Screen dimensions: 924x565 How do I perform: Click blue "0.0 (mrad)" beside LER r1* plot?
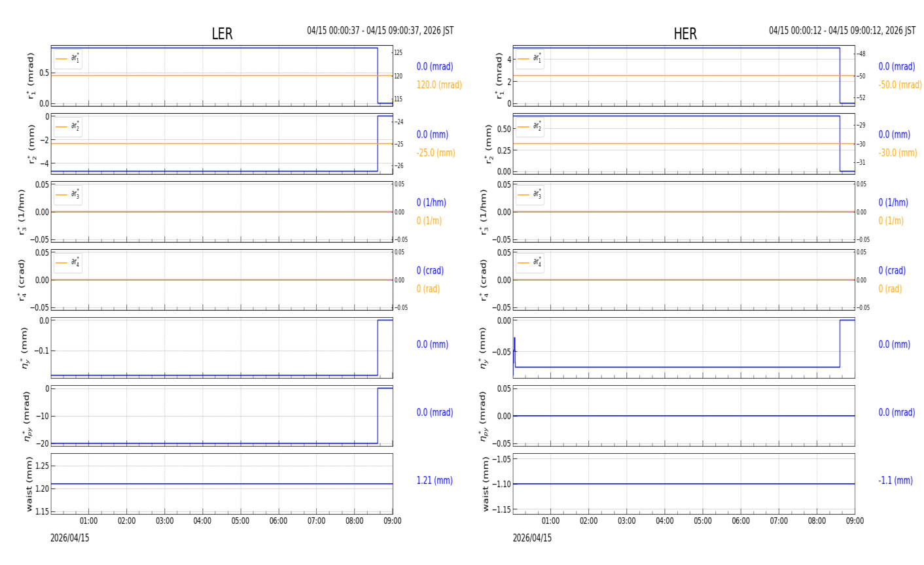click(x=435, y=67)
